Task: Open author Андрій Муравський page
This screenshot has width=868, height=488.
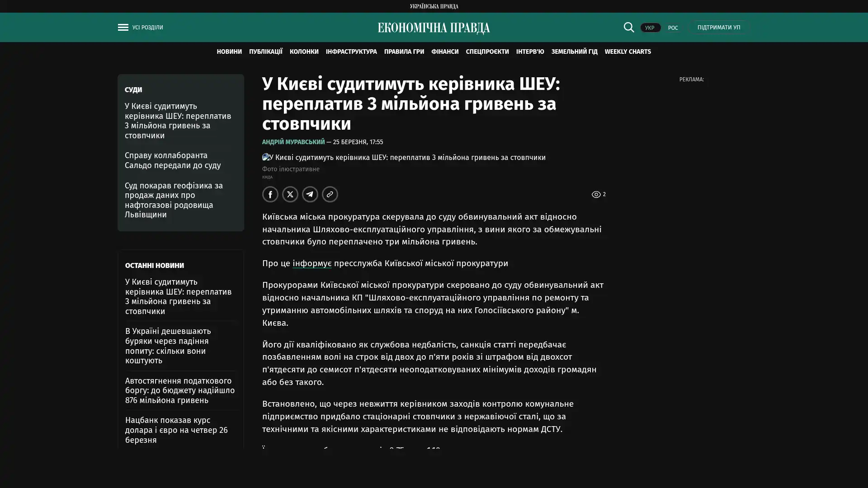Action: pyautogui.click(x=293, y=142)
